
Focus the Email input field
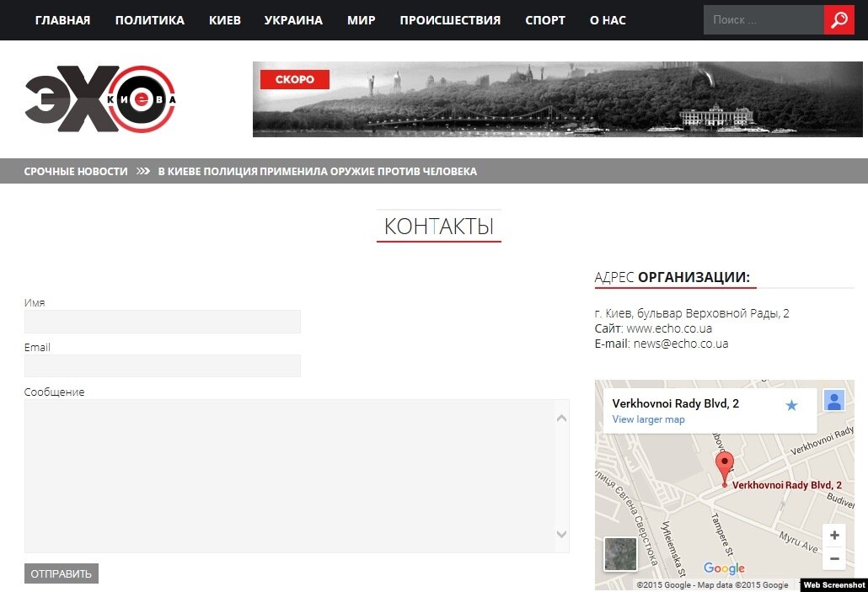point(163,365)
